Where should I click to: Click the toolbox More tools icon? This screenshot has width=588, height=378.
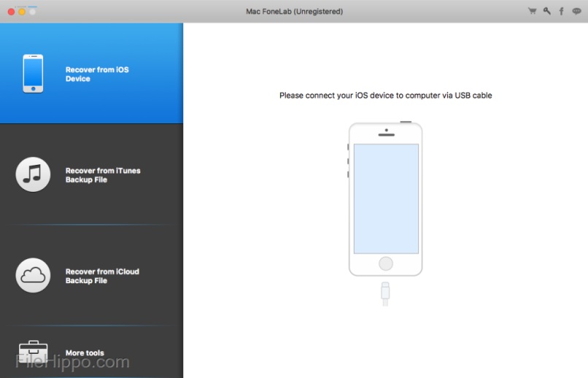pyautogui.click(x=33, y=353)
